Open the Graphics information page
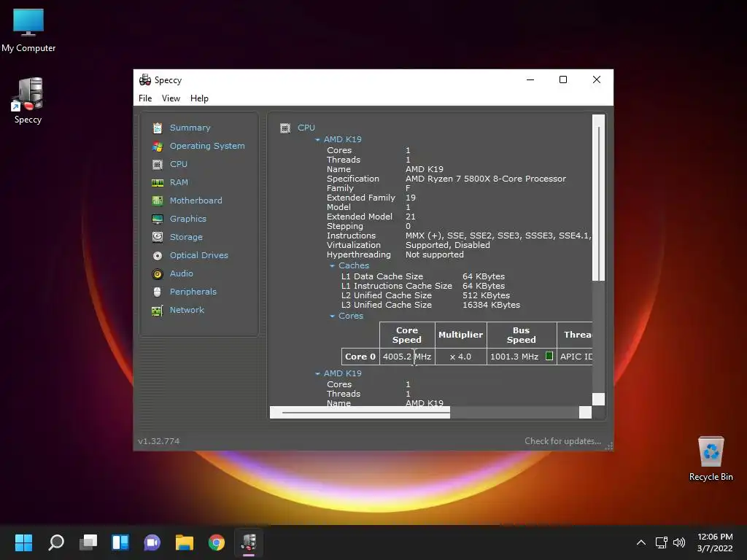 pyautogui.click(x=188, y=219)
